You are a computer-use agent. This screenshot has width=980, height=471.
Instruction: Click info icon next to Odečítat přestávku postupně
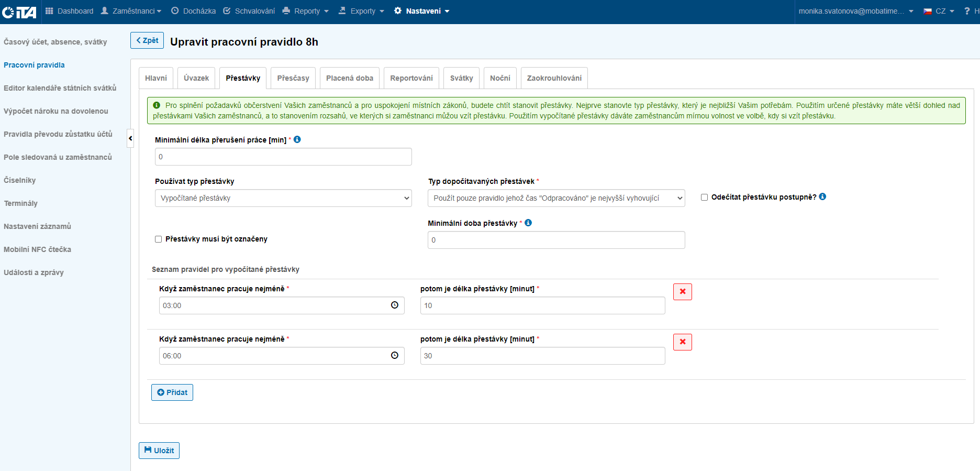[822, 196]
